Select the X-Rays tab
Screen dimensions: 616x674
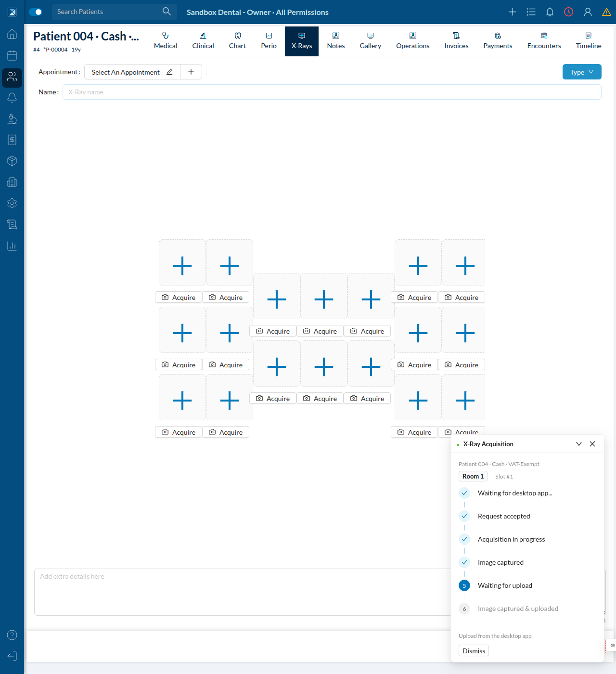tap(302, 41)
